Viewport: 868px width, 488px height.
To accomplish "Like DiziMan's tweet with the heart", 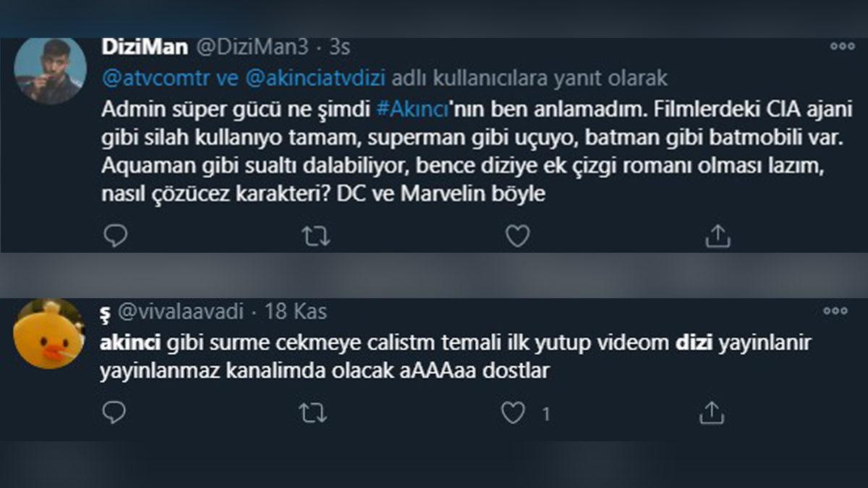I will point(518,235).
